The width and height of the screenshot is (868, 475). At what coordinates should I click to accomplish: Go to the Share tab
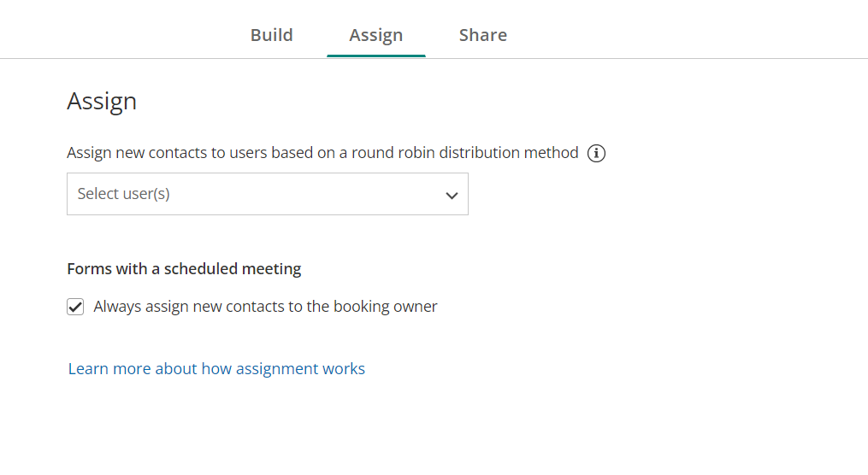[x=482, y=35]
